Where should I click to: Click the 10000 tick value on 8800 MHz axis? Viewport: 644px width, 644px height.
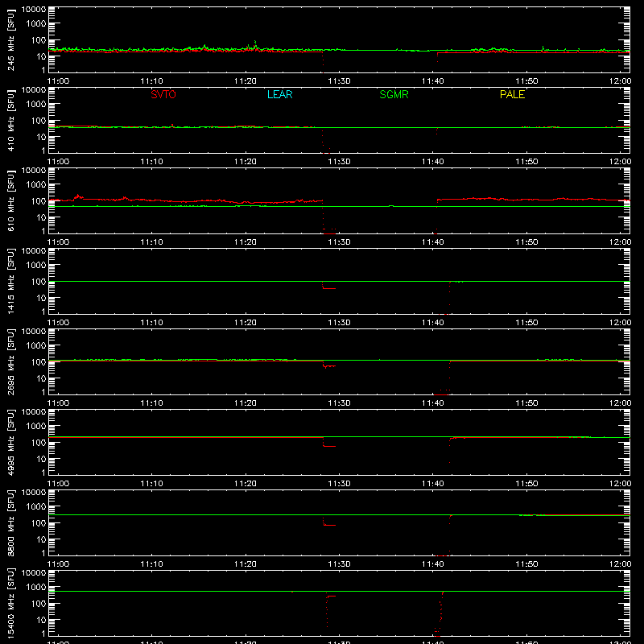pos(34,493)
